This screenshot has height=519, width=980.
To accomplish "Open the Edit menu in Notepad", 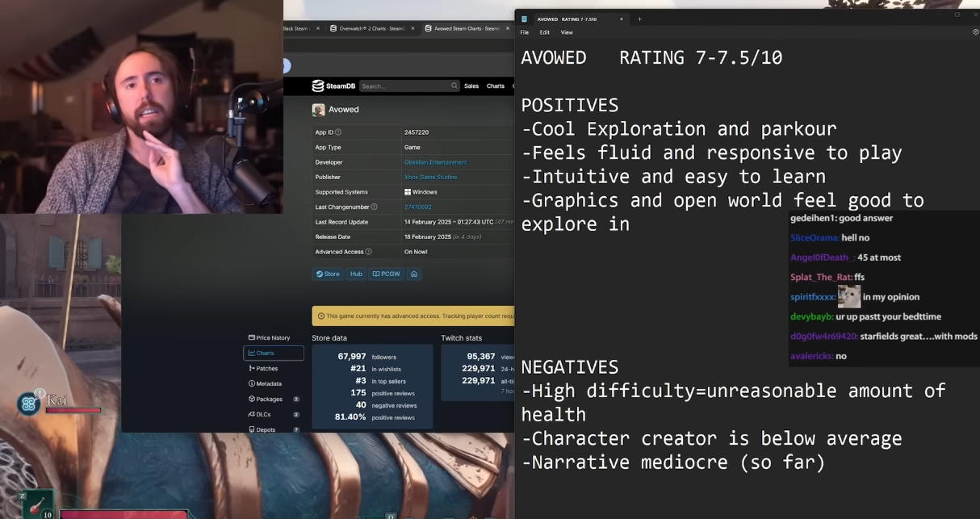I will 545,32.
